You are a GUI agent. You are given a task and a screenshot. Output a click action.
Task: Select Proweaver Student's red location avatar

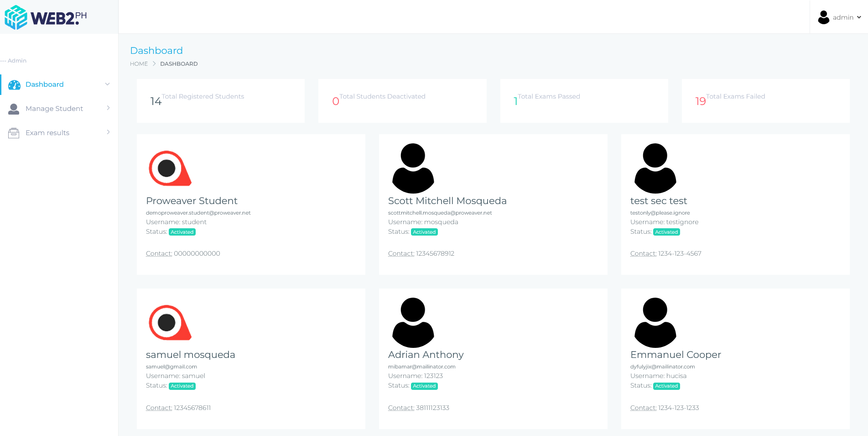pyautogui.click(x=170, y=168)
